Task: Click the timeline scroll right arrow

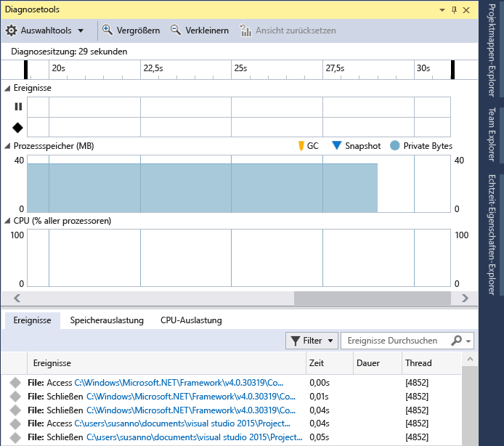Action: tap(465, 299)
